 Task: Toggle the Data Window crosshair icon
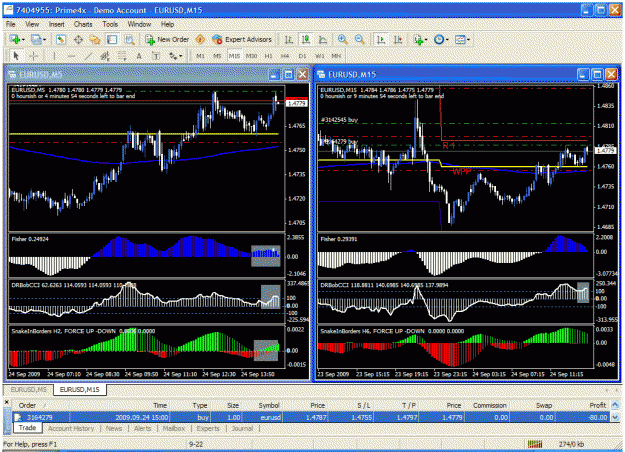point(79,39)
